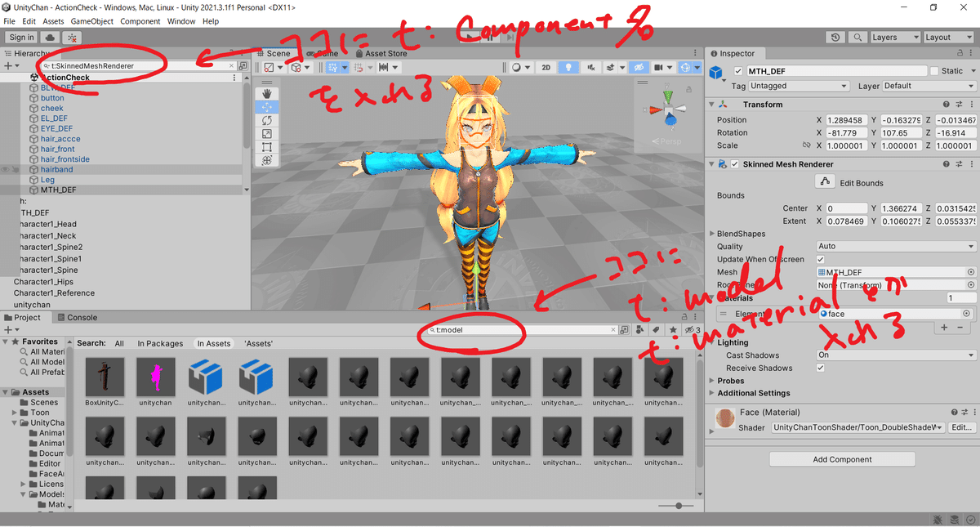Select the Scale tool
This screenshot has width=980, height=527.
pyautogui.click(x=266, y=133)
